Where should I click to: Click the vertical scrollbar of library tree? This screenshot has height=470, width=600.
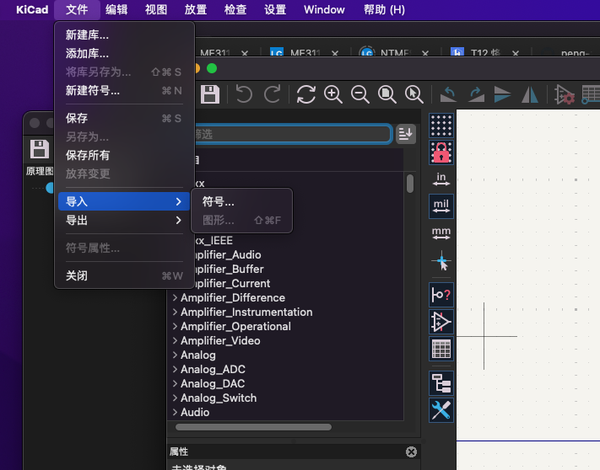(410, 184)
